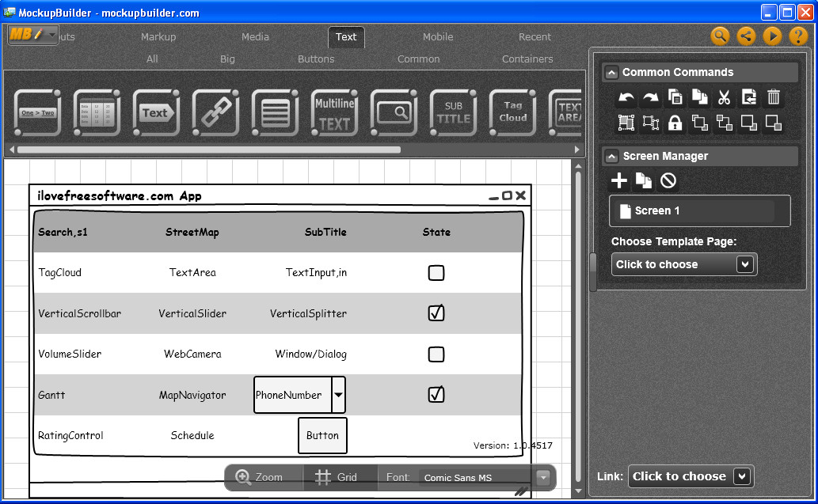Switch to the Mobile tab
This screenshot has height=504, width=818.
(438, 36)
